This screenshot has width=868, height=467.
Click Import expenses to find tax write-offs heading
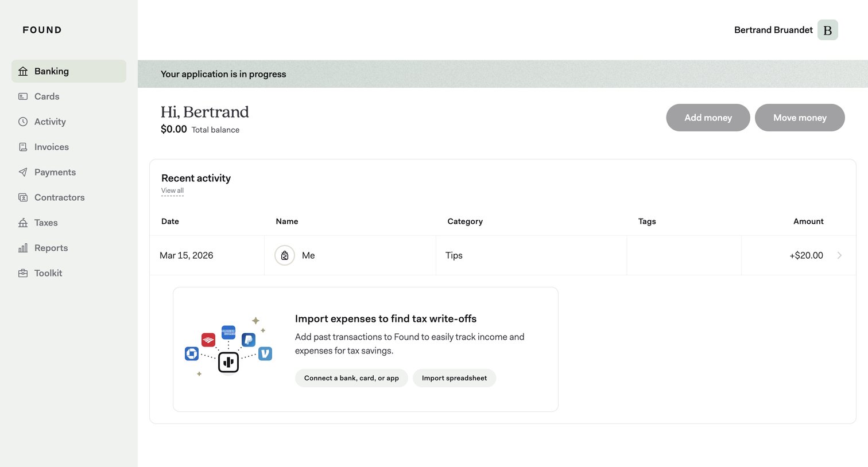(x=386, y=319)
